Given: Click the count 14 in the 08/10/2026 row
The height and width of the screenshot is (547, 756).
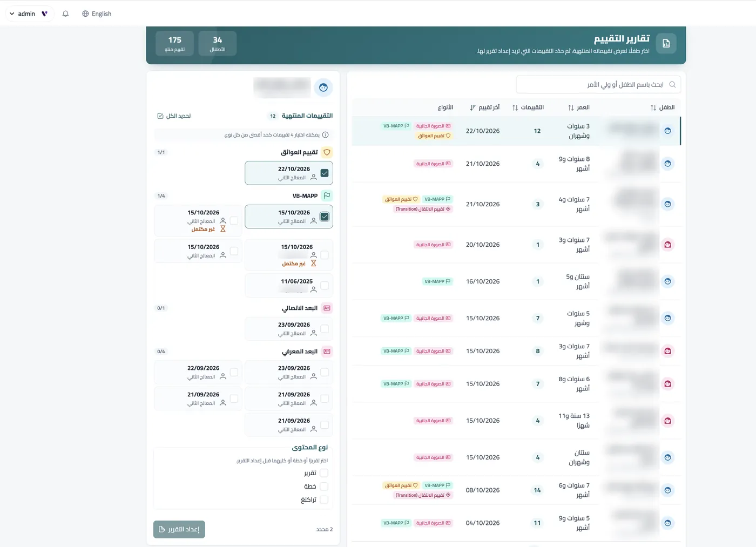Looking at the screenshot, I should [537, 490].
